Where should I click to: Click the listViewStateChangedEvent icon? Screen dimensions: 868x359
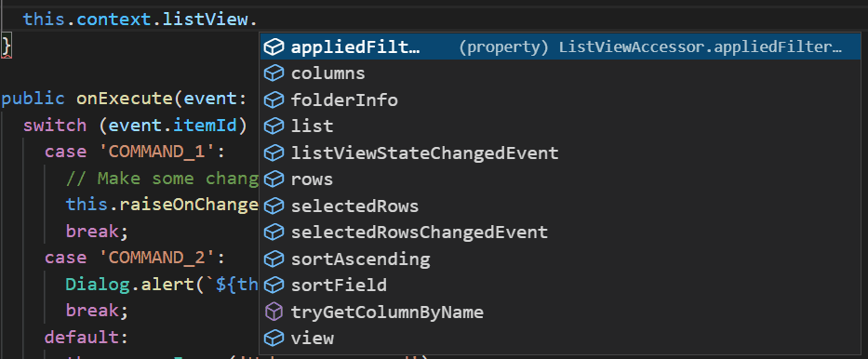click(274, 153)
